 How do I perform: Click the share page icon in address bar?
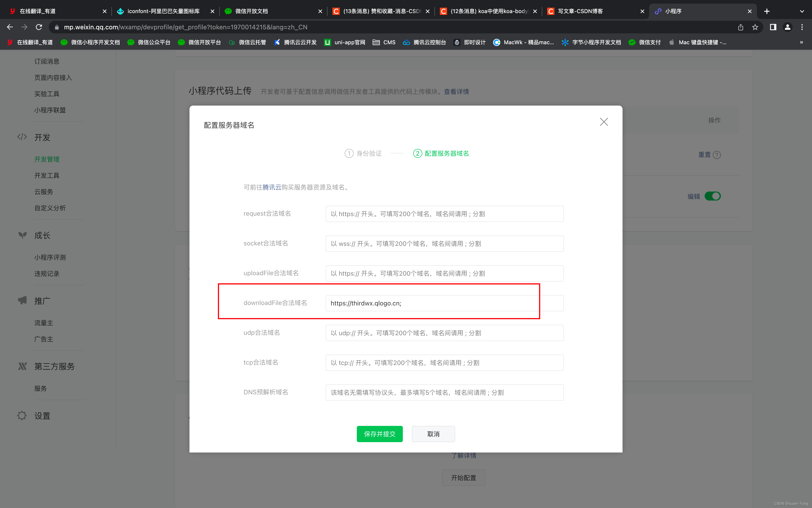[x=740, y=27]
